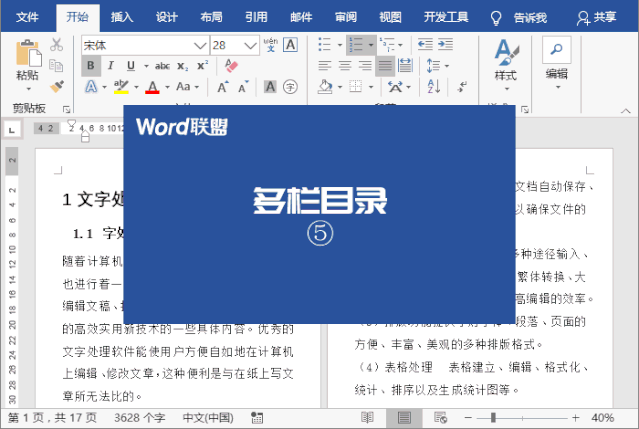The image size is (639, 429).
Task: Toggle Italic formatting
Action: [x=110, y=66]
